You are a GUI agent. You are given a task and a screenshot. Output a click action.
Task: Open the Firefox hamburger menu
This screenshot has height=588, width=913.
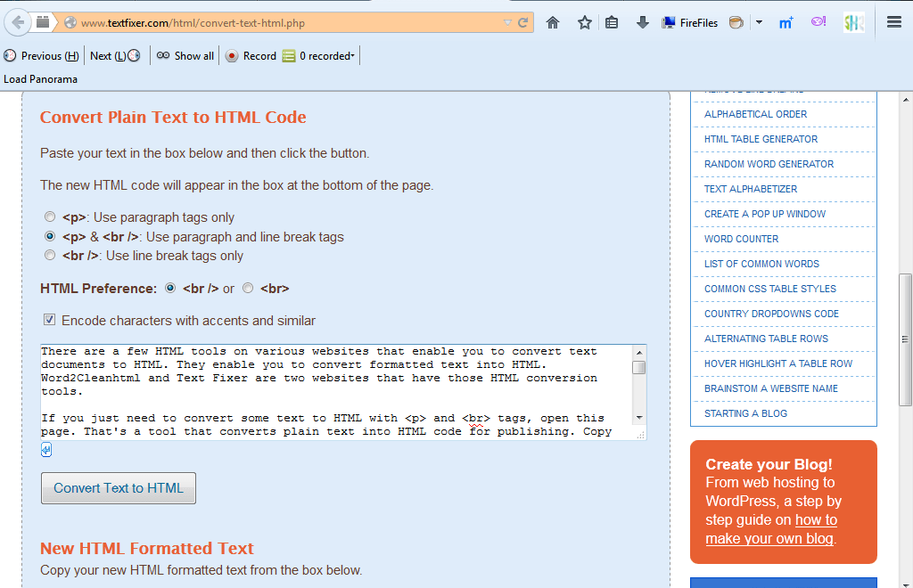(x=893, y=22)
